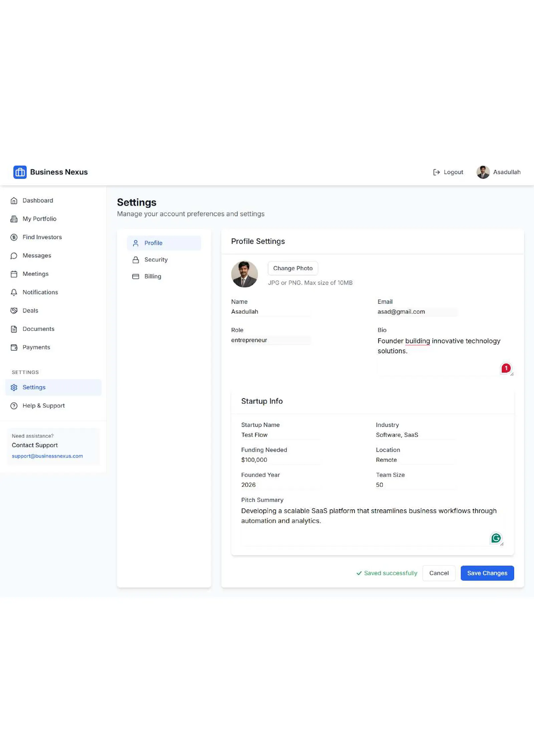Click the Pitch Summary textarea resize handle

tap(502, 544)
